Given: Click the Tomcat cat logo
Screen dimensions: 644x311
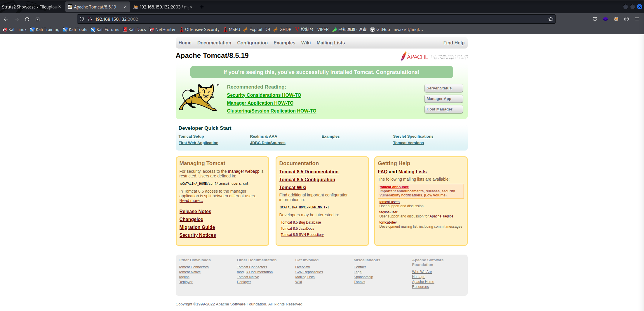Looking at the screenshot, I should 199,97.
